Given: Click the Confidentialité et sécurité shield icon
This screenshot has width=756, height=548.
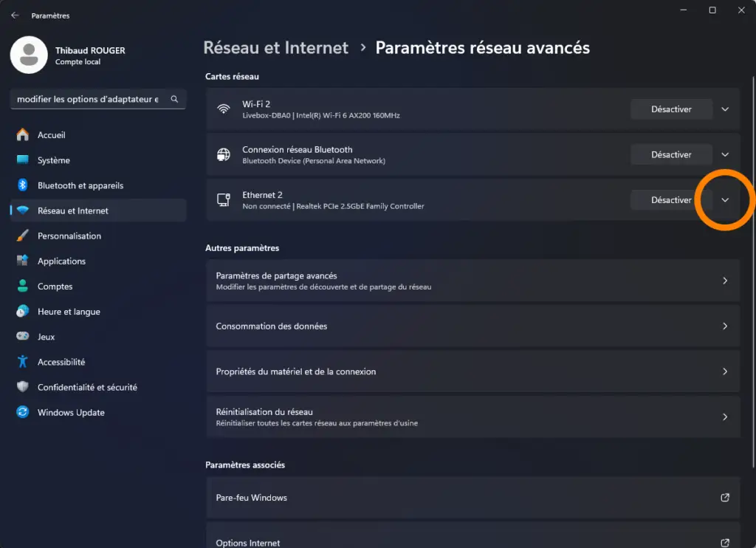Looking at the screenshot, I should (23, 386).
